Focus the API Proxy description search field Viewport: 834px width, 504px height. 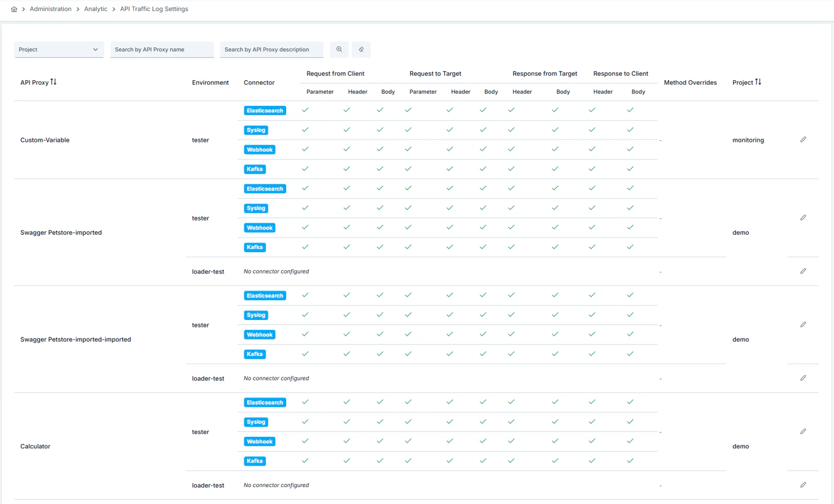pyautogui.click(x=271, y=50)
